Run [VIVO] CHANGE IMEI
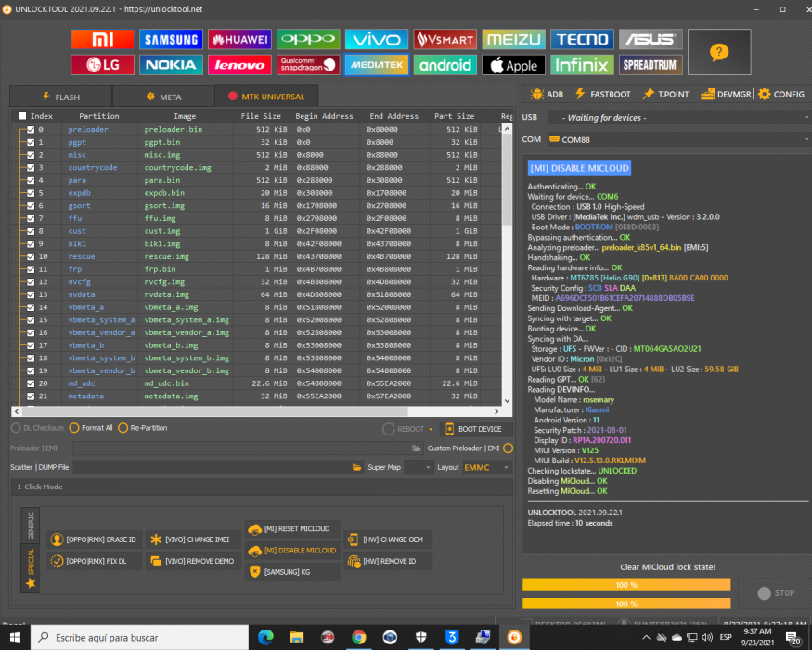Image resolution: width=812 pixels, height=650 pixels. click(x=193, y=539)
